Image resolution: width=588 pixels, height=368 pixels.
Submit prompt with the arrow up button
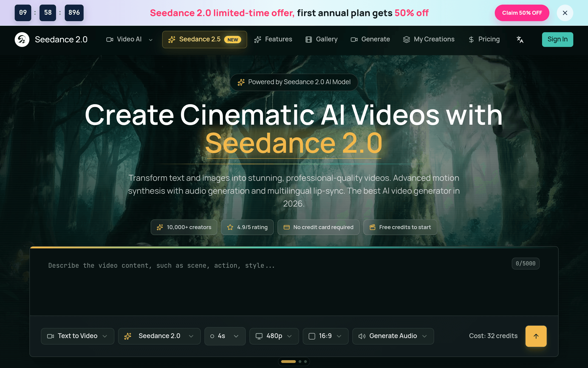click(x=536, y=336)
